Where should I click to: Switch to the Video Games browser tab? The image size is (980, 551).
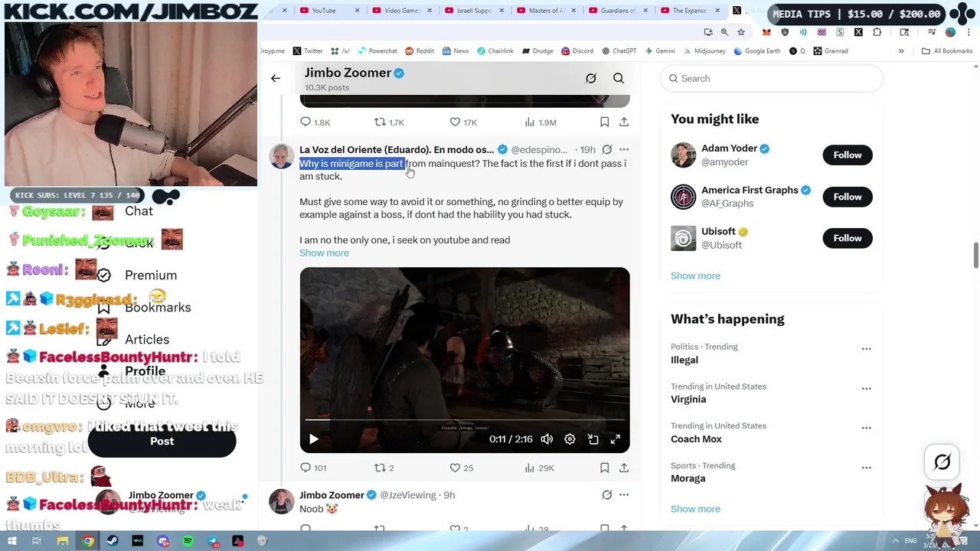point(402,11)
